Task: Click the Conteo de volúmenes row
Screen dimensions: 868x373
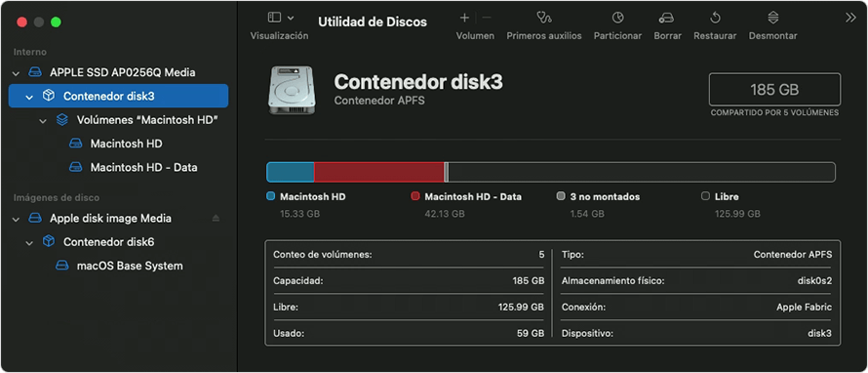Action: pos(409,255)
